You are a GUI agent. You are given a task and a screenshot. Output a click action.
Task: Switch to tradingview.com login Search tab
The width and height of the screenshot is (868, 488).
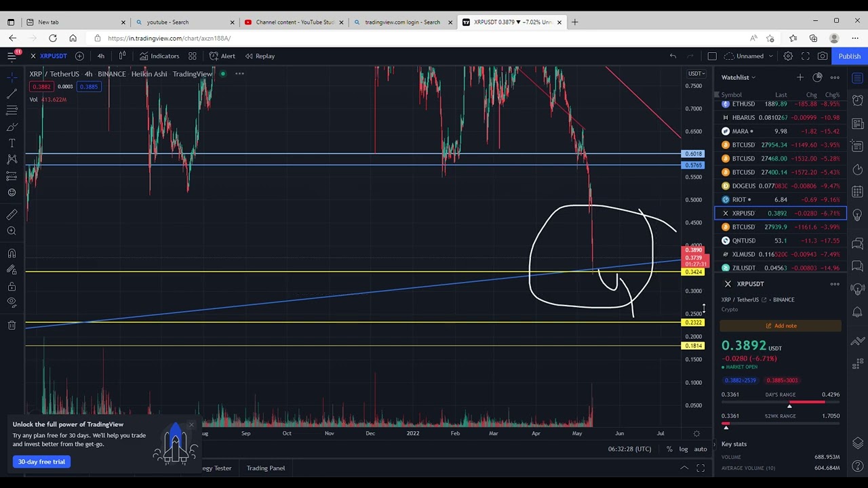click(x=403, y=22)
